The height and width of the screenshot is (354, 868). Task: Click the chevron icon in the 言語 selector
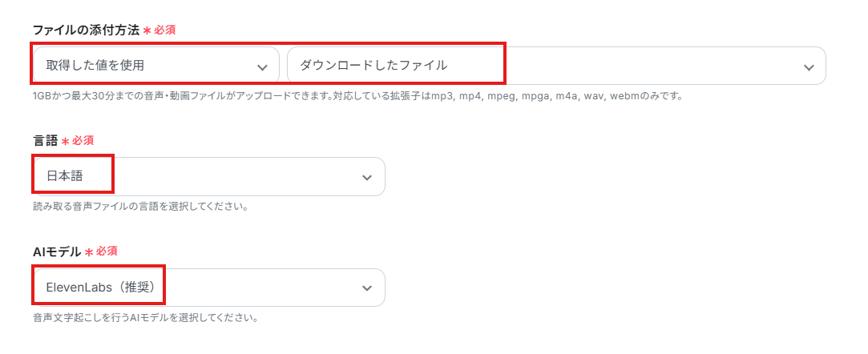point(366,178)
